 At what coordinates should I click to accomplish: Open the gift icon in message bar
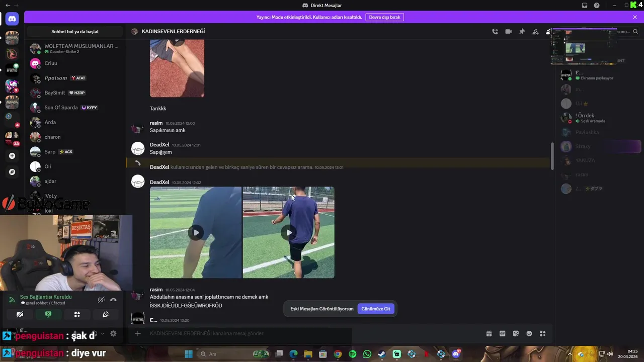click(489, 333)
